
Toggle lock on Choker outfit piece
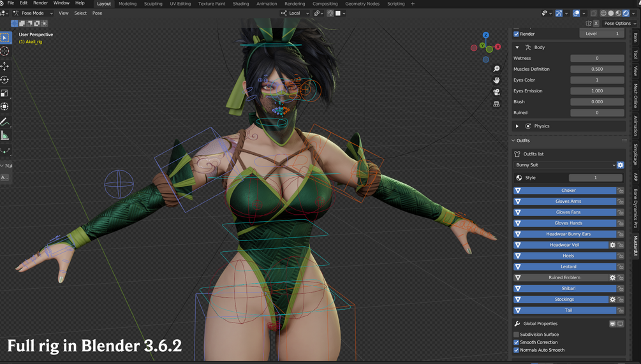coord(621,191)
